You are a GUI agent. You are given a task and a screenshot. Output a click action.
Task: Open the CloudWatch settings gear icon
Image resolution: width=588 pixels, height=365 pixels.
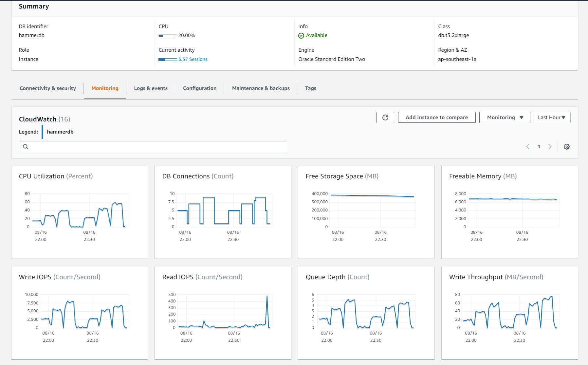[566, 147]
